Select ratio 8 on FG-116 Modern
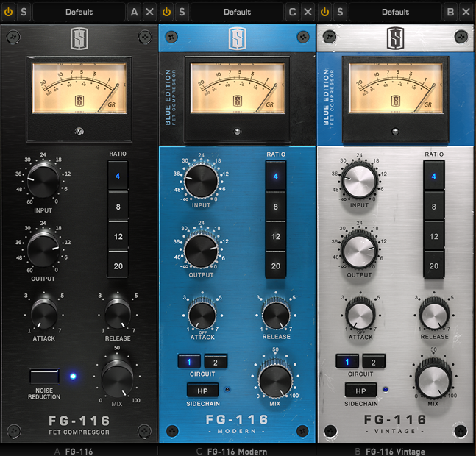Image resolution: width=476 pixels, height=456 pixels. 276,207
